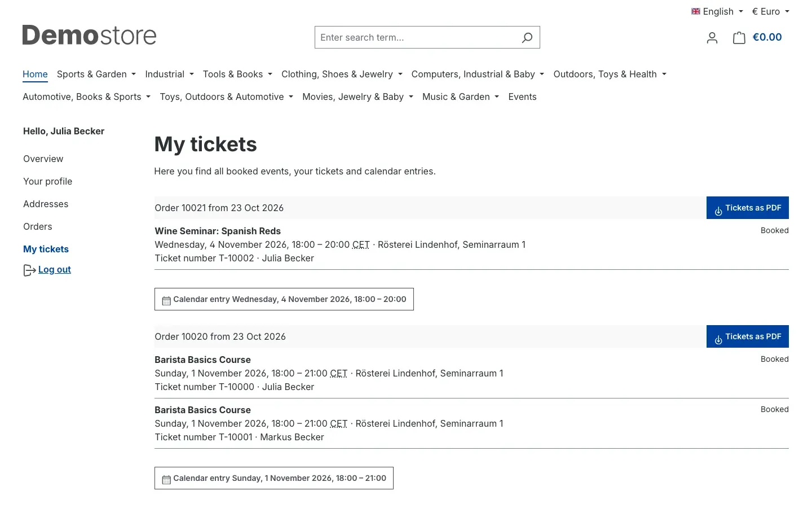Screen dimensions: 812x508
Task: Open the Euro currency dropdown
Action: 770,11
